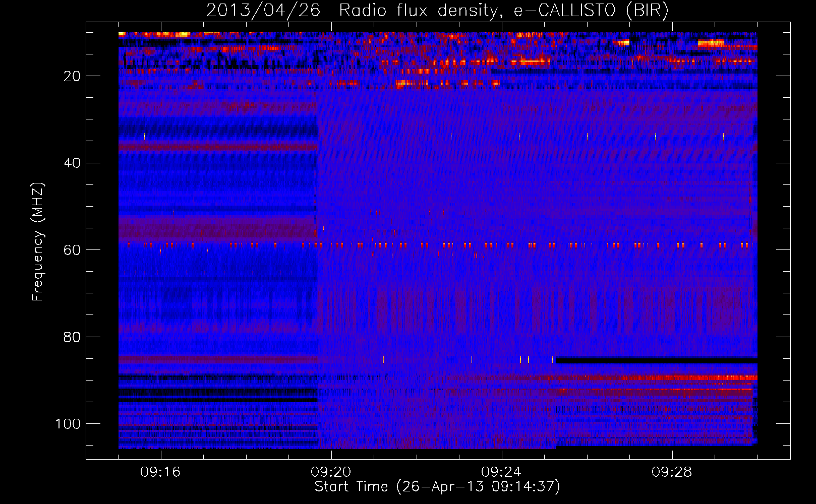Click the time tick label '09:28'
Viewport: 816px width, 504px height.
point(672,472)
